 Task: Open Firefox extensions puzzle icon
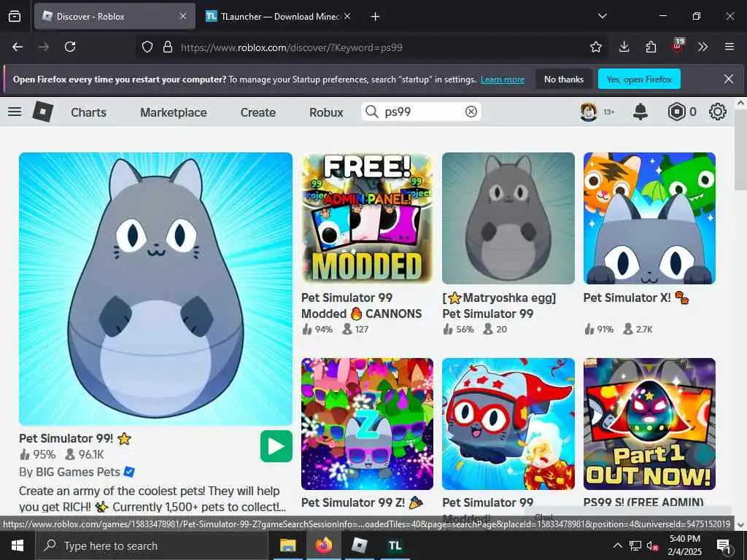click(651, 47)
